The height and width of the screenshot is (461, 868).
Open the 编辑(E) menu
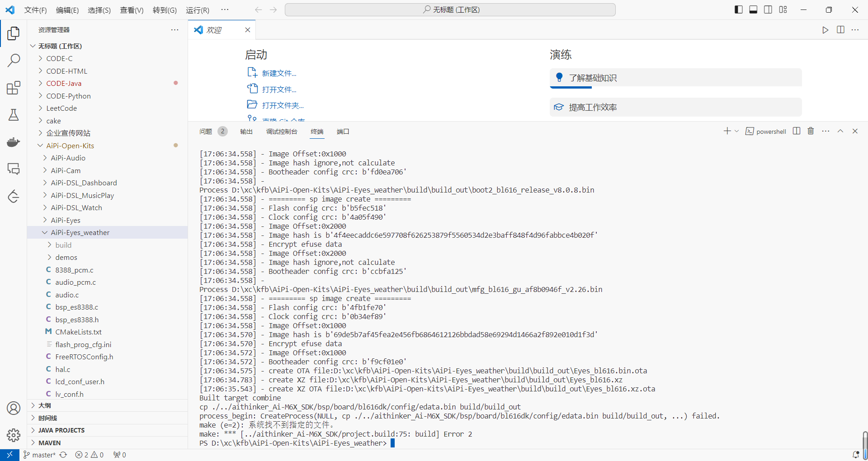(x=67, y=10)
